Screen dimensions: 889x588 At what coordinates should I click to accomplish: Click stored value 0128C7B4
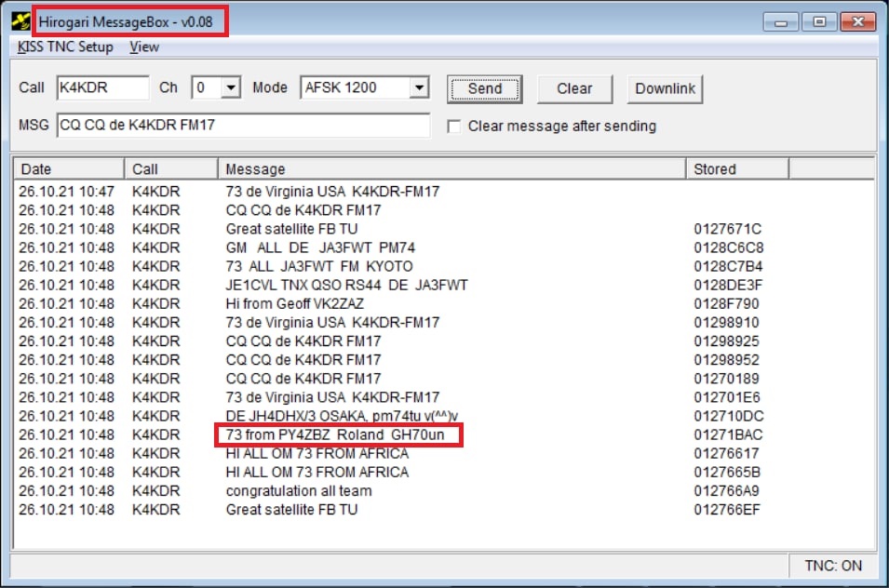(x=728, y=266)
